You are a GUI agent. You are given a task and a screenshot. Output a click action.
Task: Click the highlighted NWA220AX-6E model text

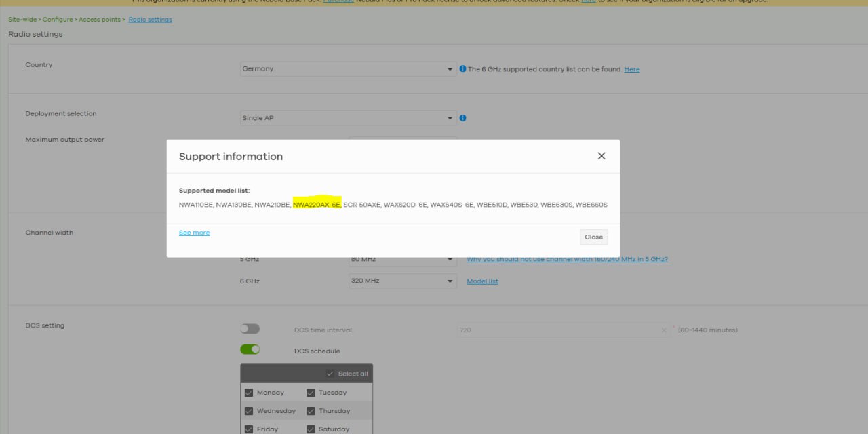317,205
